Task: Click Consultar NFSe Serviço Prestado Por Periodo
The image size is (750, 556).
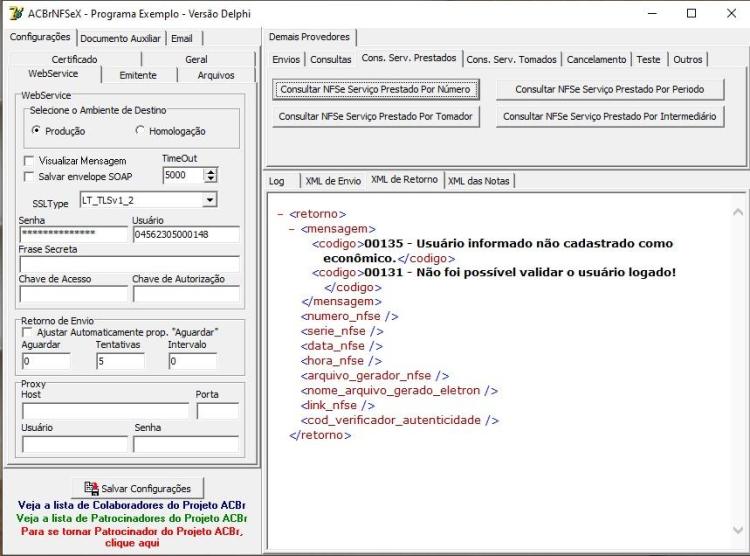Action: [609, 89]
